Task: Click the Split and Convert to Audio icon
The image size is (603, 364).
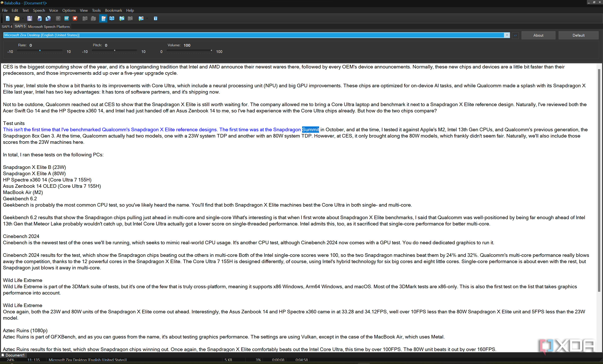Action: [x=48, y=18]
